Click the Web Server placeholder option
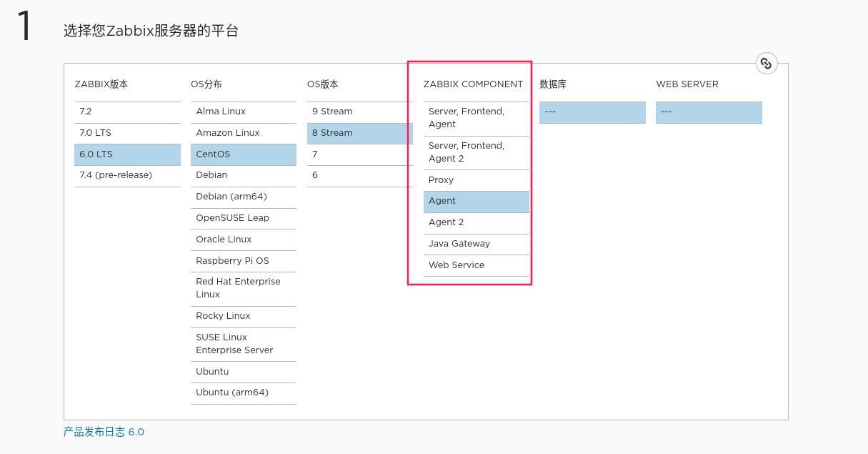The height and width of the screenshot is (454, 868). pos(709,112)
